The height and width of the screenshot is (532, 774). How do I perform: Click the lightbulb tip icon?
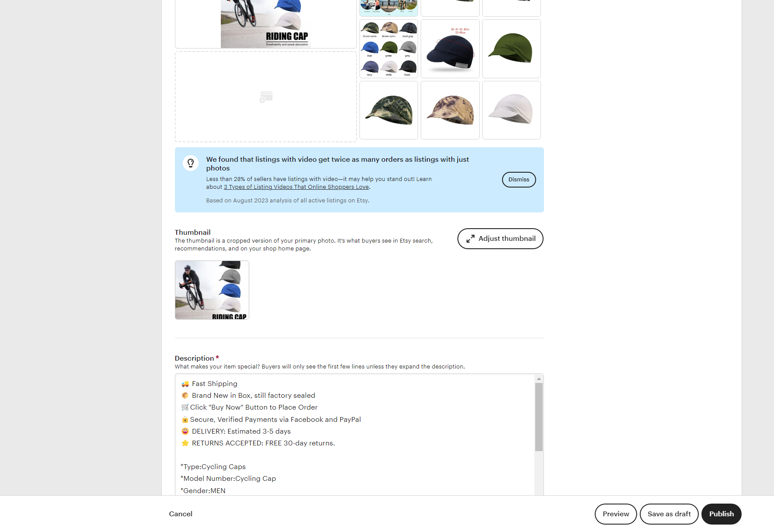click(191, 163)
